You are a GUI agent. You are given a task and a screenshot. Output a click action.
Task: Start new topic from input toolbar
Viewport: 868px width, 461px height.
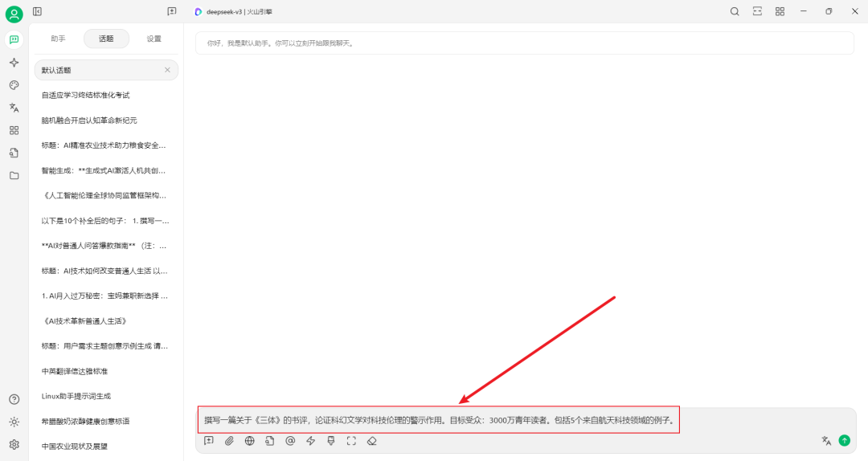209,441
